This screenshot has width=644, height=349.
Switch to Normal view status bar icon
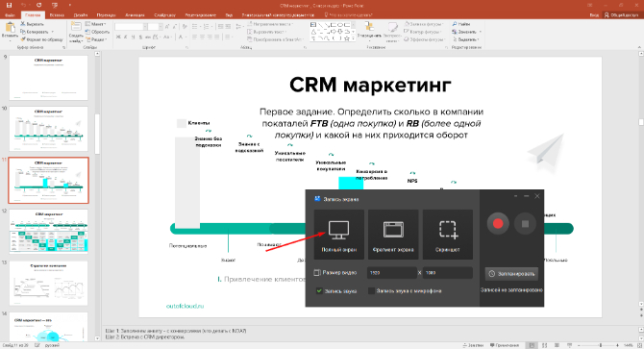point(532,345)
